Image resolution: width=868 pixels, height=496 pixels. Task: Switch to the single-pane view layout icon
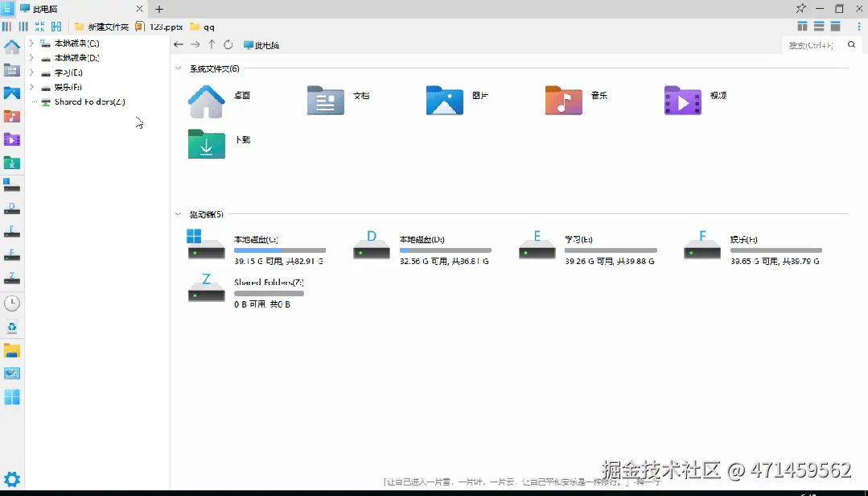[835, 27]
